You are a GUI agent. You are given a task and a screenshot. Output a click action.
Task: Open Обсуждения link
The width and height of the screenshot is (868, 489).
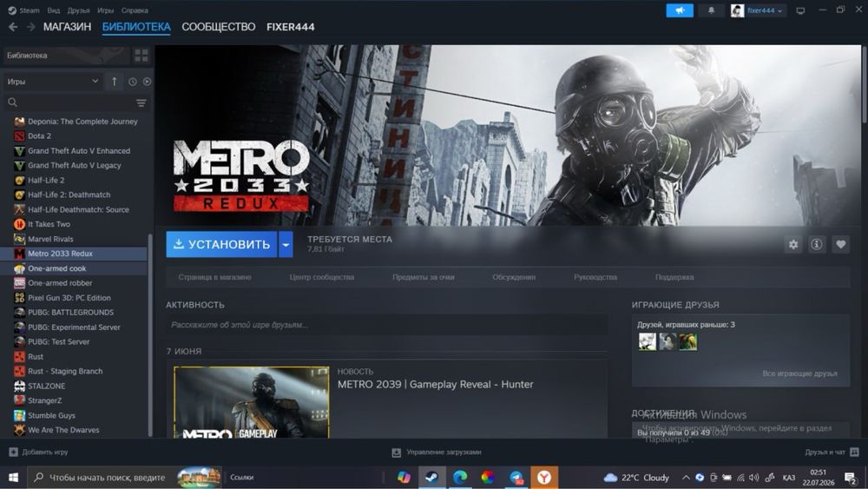click(x=514, y=277)
